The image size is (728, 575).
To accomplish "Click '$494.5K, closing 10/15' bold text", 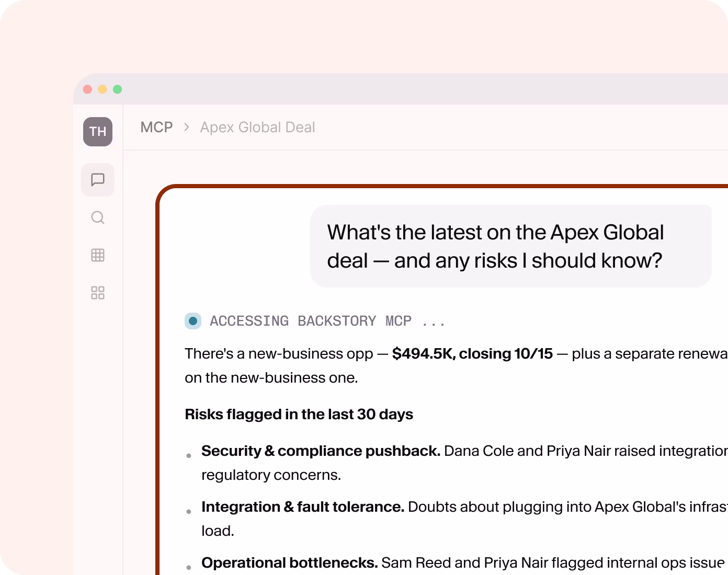I will point(472,354).
